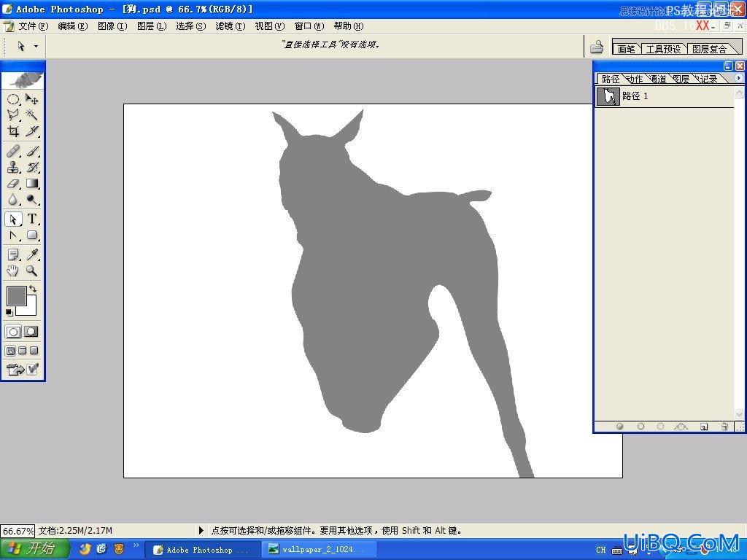Viewport: 747px width, 560px height.
Task: Open the 视图 (View) menu
Action: tap(269, 26)
